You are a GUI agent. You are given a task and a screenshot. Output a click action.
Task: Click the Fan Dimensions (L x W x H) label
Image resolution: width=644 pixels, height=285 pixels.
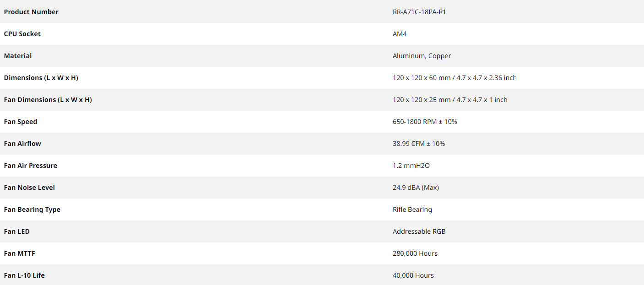coord(48,100)
